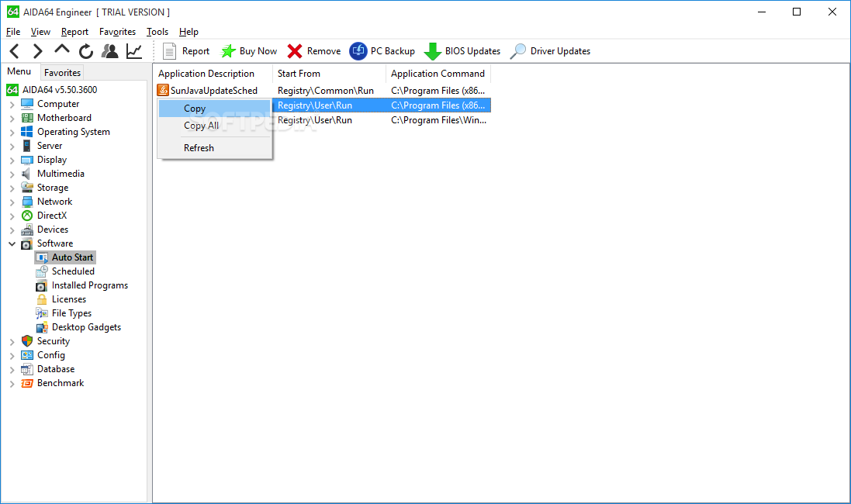The height and width of the screenshot is (504, 851).
Task: Open the File menu
Action: (x=13, y=32)
